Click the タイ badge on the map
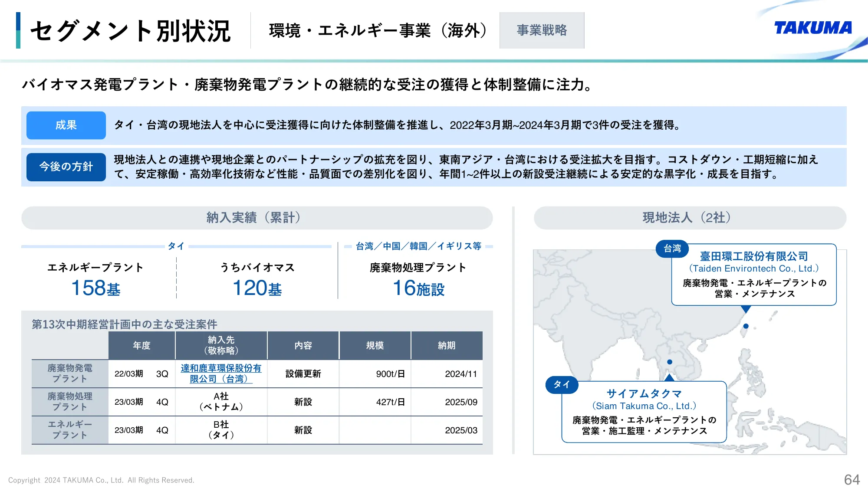 pyautogui.click(x=562, y=385)
